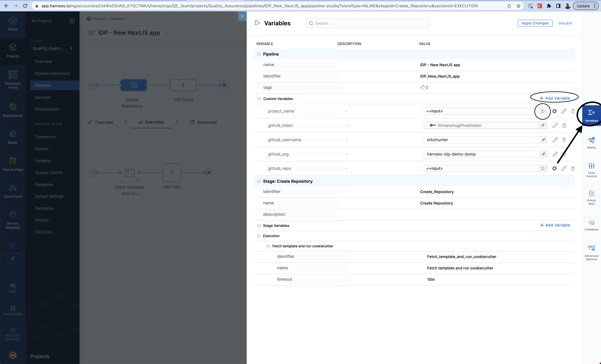The width and height of the screenshot is (601, 364).
Task: Switch to the Advanced tab
Action: (206, 122)
